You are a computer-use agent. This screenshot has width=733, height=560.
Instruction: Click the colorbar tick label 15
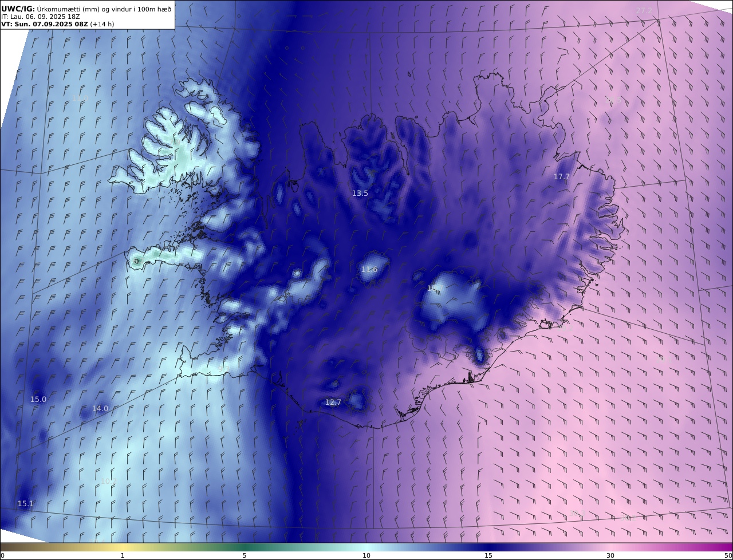[488, 555]
